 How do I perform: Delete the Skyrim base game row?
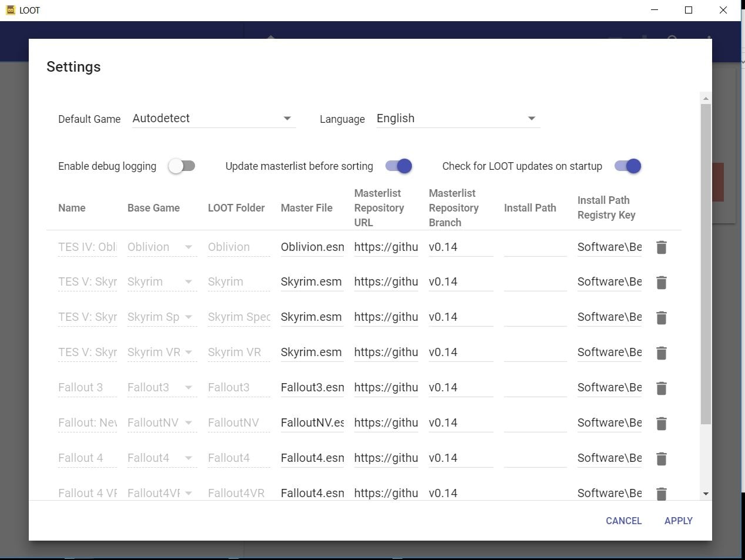[661, 283]
